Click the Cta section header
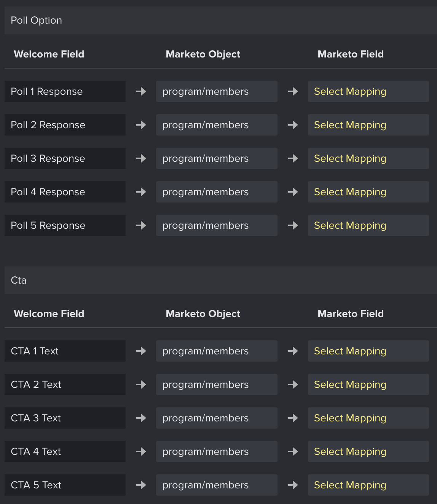 tap(221, 280)
